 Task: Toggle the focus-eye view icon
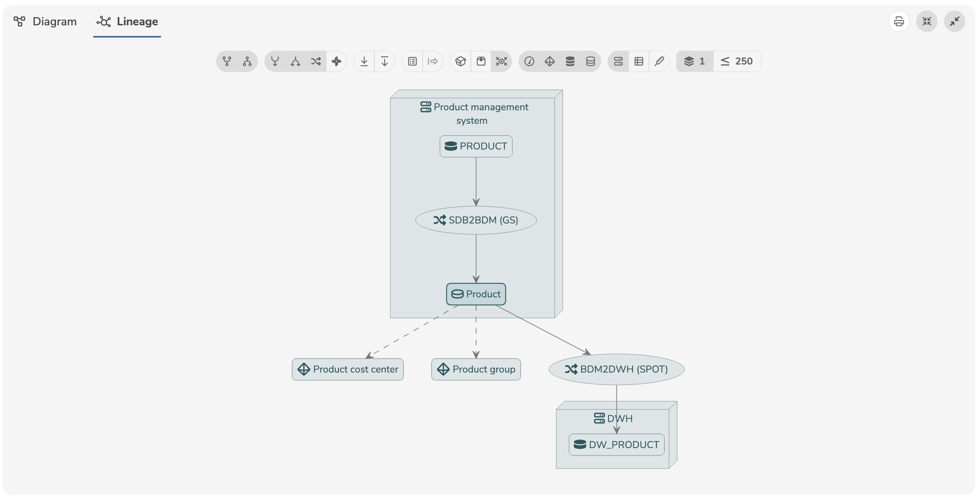(501, 61)
